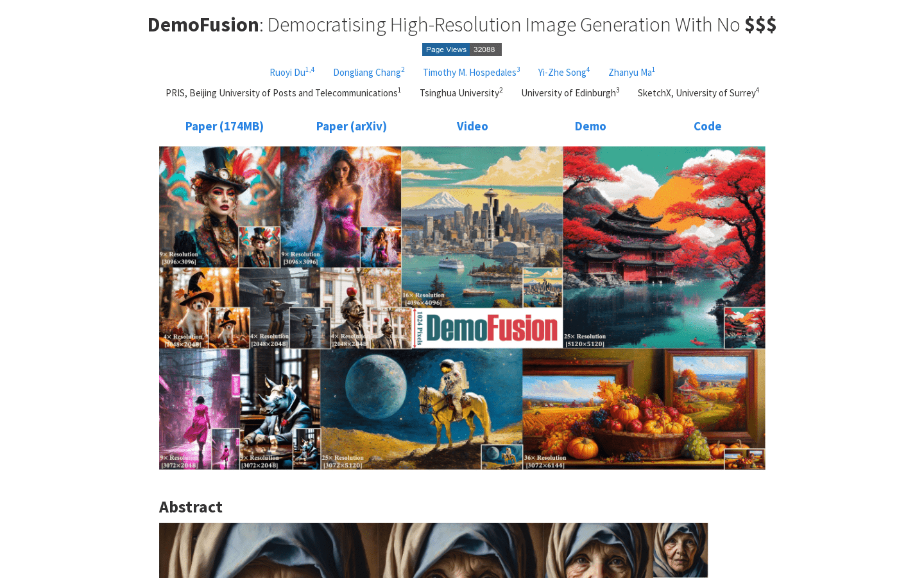Click the small elderly woman portrait thumbnail
The image size is (924, 578).
(x=680, y=550)
